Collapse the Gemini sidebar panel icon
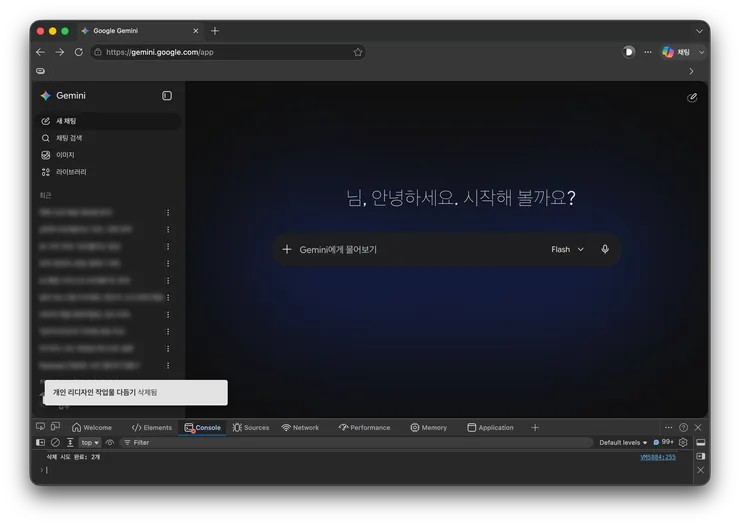The height and width of the screenshot is (525, 740). [x=167, y=96]
